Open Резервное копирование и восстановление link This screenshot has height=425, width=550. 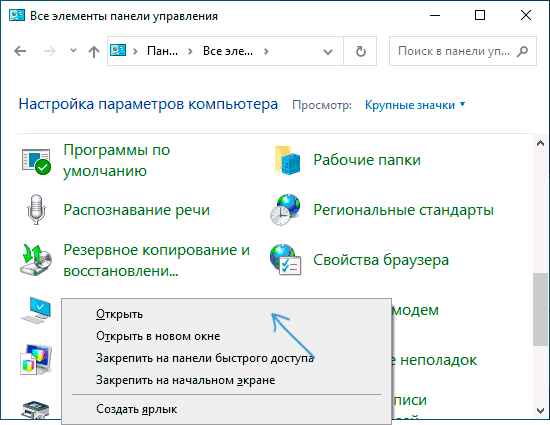156,260
